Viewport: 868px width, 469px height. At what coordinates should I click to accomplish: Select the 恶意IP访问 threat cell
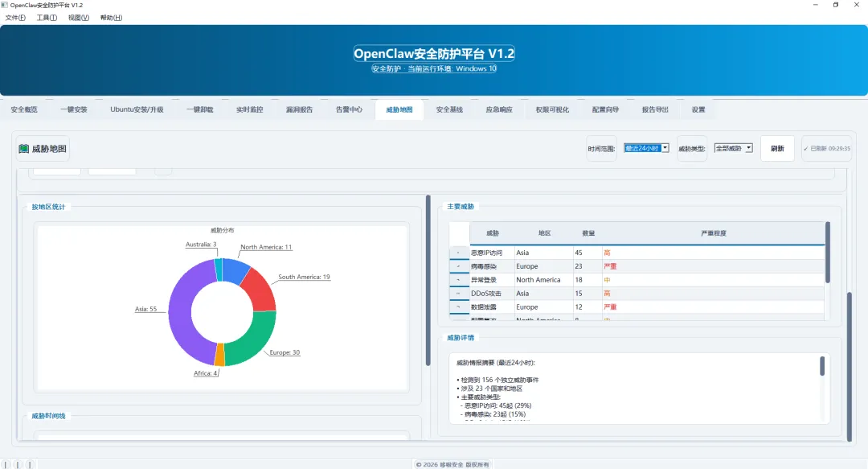coord(492,253)
